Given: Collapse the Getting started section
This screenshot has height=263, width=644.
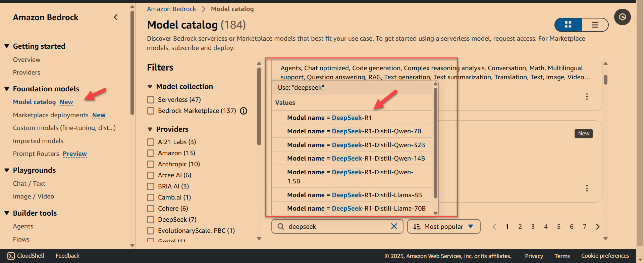Looking at the screenshot, I should [7, 46].
